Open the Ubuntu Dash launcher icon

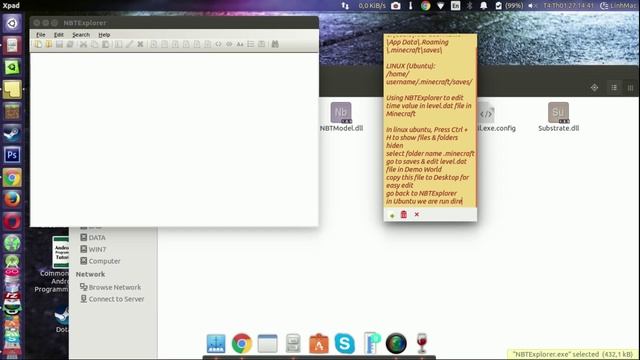tap(12, 23)
